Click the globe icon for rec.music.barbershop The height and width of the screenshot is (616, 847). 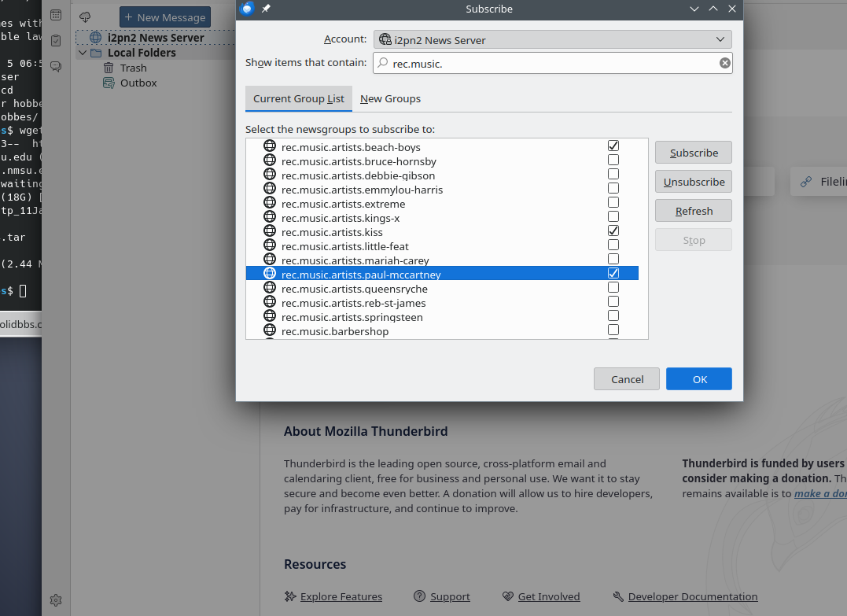coord(270,330)
